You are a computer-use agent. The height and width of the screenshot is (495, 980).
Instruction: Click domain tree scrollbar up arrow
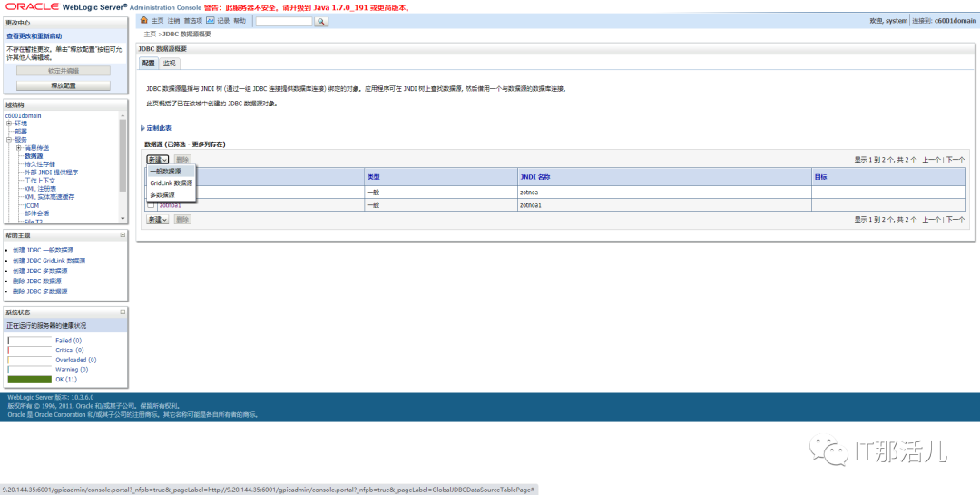tap(122, 114)
